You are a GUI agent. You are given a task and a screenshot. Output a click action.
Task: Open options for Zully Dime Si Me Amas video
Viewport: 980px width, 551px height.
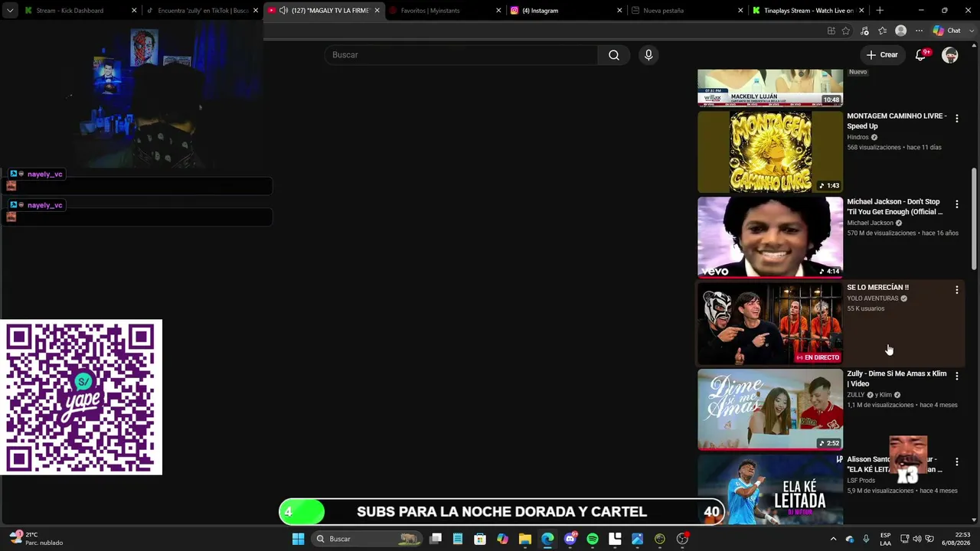(x=956, y=377)
